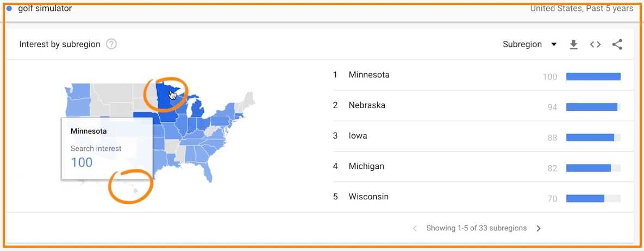Click Michigan on the US map
The height and width of the screenshot is (251, 644).
(198, 111)
